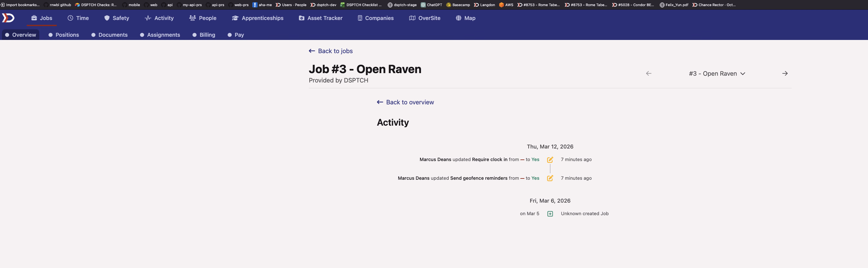The image size is (868, 268).
Task: Open the Users · People bookmark
Action: click(291, 5)
